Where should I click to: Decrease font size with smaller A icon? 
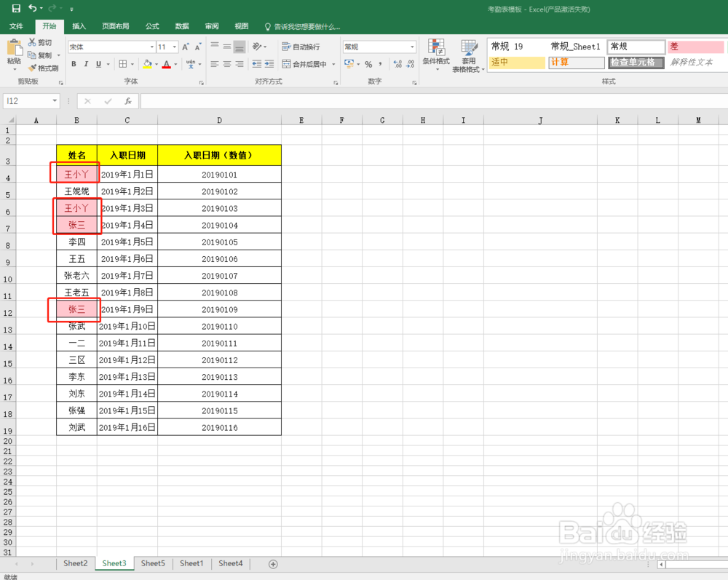pyautogui.click(x=198, y=47)
